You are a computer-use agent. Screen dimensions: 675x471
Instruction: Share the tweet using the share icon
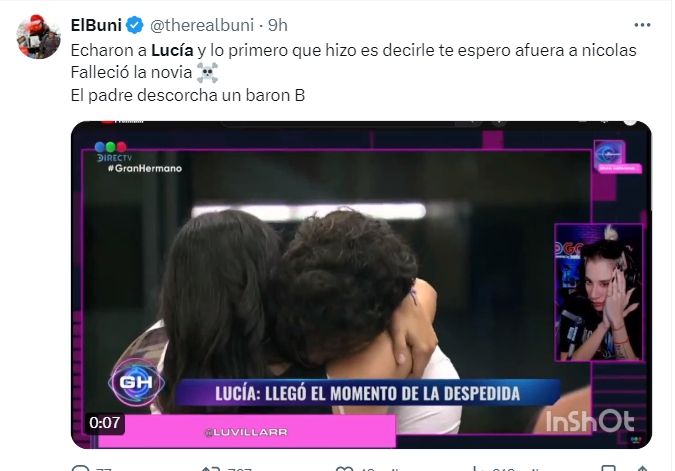[x=642, y=468]
